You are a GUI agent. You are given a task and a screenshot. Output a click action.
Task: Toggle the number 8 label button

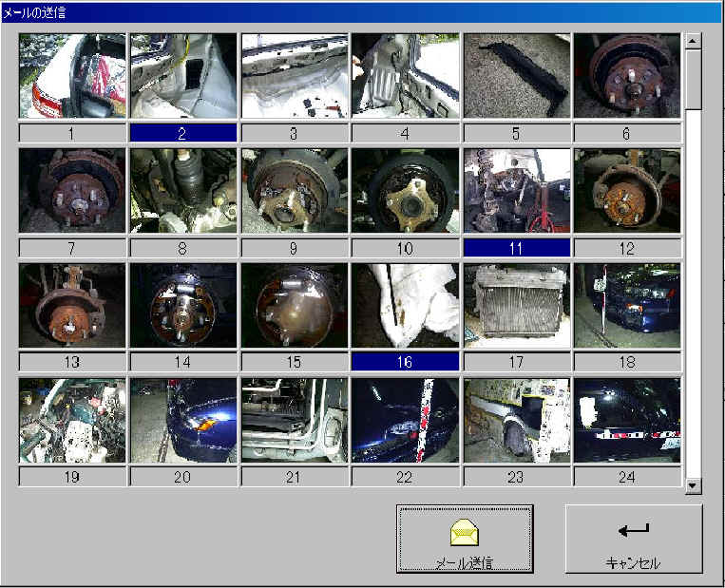[x=183, y=248]
